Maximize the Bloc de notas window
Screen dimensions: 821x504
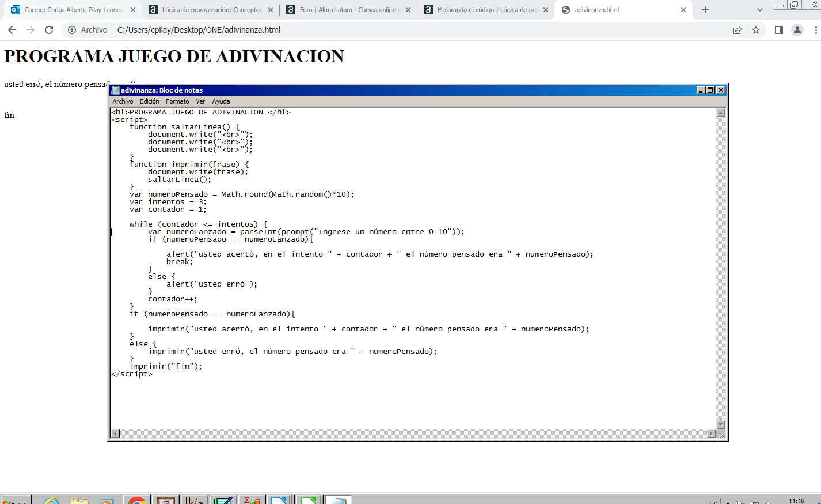click(x=710, y=90)
